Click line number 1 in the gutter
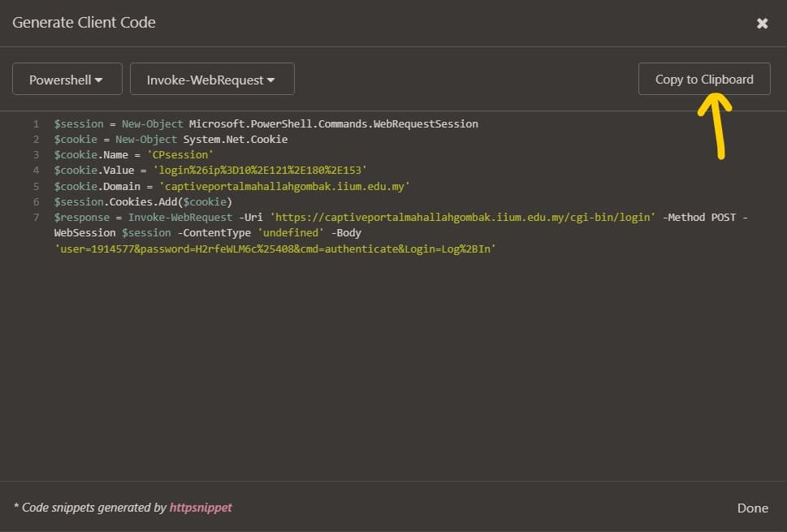787x532 pixels. coord(36,124)
